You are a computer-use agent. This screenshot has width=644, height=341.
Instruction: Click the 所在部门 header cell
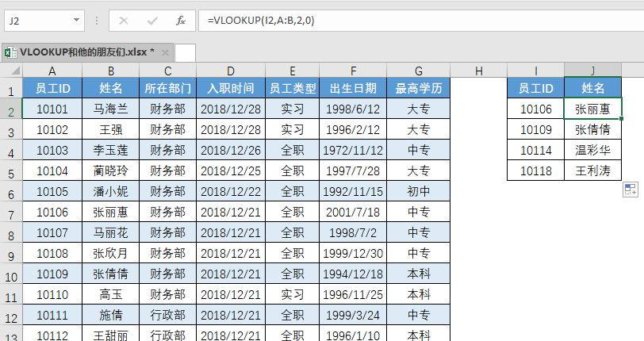[168, 88]
